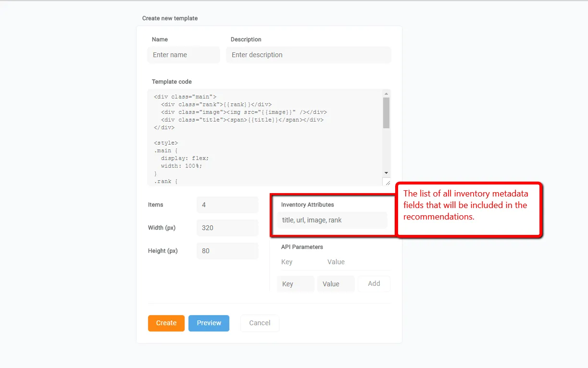Click the textarea resize handle corner
Image resolution: width=588 pixels, height=368 pixels.
click(387, 182)
